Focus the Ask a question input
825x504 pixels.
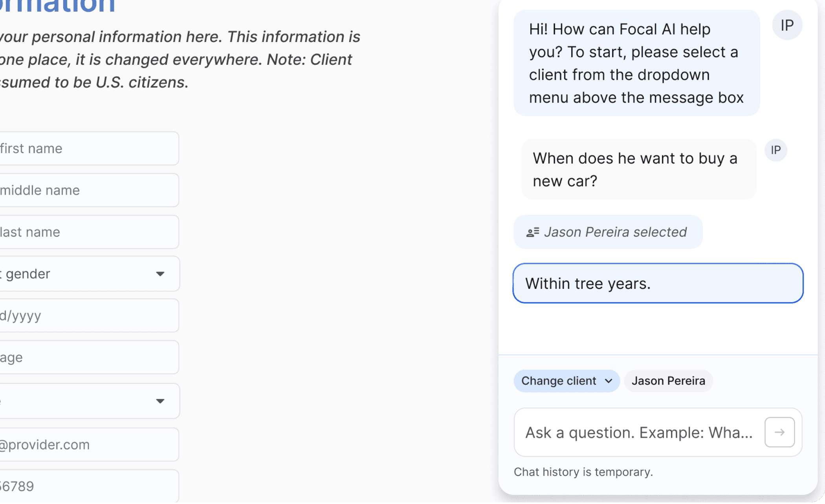coord(639,432)
